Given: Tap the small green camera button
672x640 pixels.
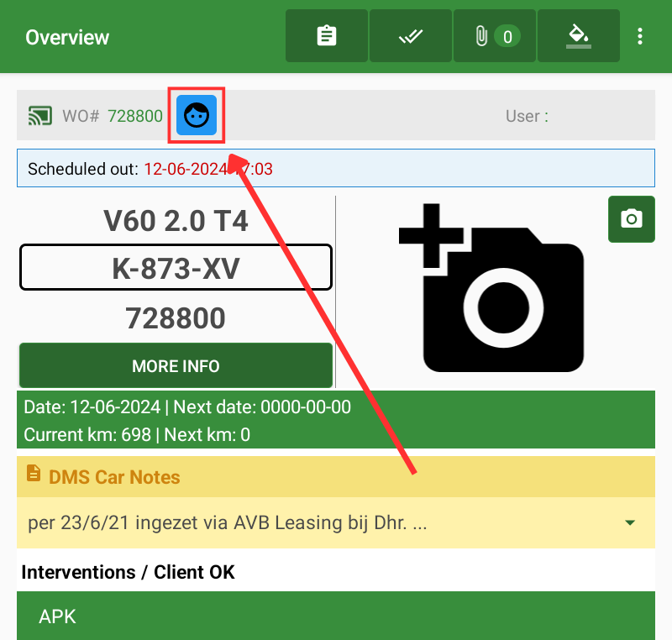Looking at the screenshot, I should (x=631, y=219).
